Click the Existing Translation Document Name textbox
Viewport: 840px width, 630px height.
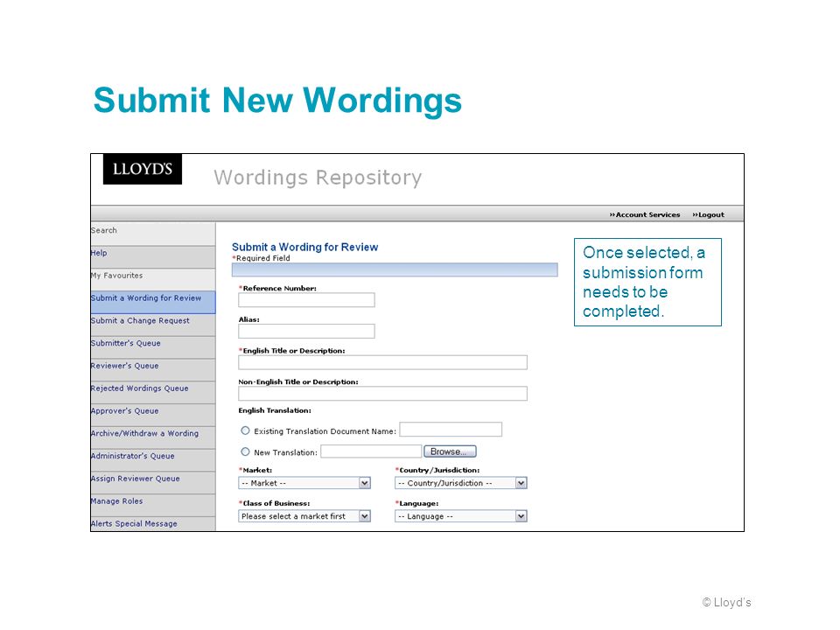point(451,430)
